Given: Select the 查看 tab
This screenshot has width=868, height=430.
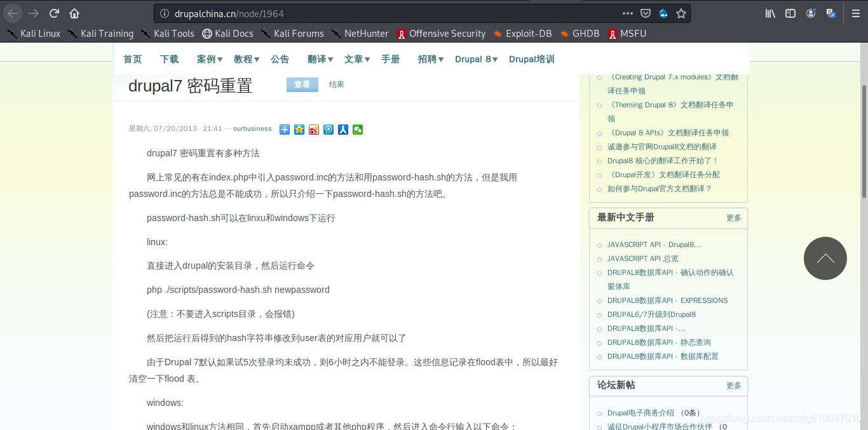Looking at the screenshot, I should (x=302, y=84).
